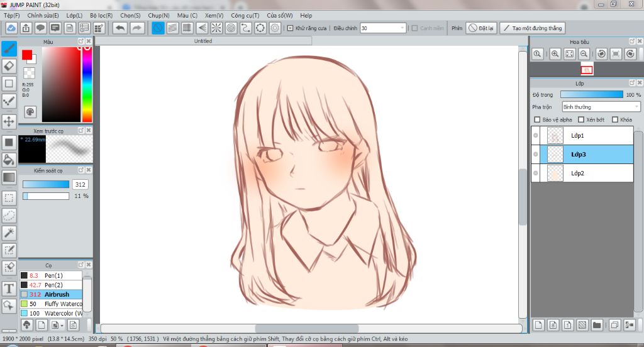
Task: Click the red foreground color swatch
Action: [x=27, y=55]
